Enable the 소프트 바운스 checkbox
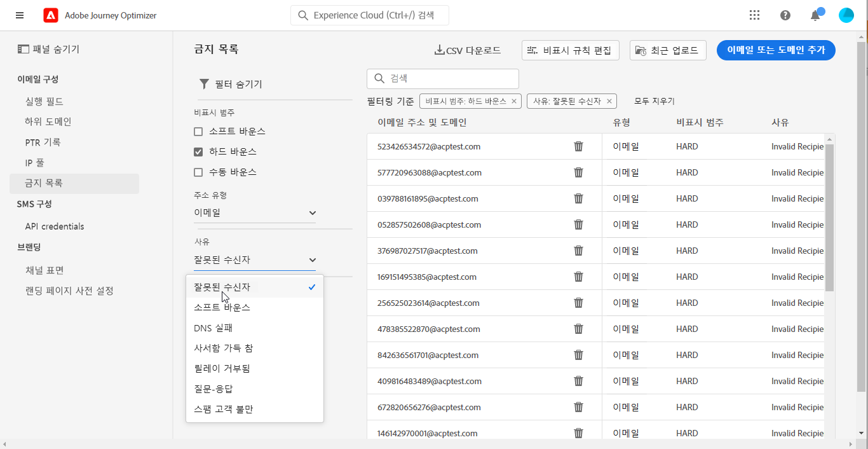Image resolution: width=868 pixels, height=449 pixels. coord(198,132)
